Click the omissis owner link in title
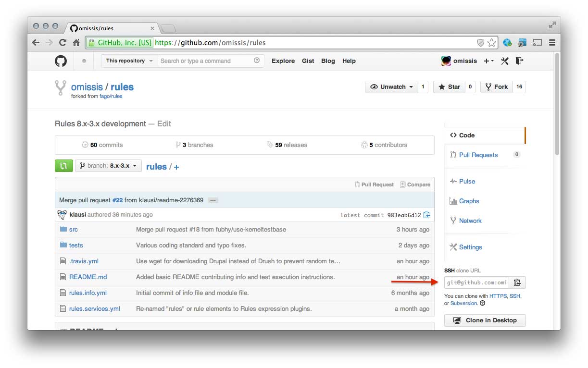The width and height of the screenshot is (588, 368). [x=87, y=87]
